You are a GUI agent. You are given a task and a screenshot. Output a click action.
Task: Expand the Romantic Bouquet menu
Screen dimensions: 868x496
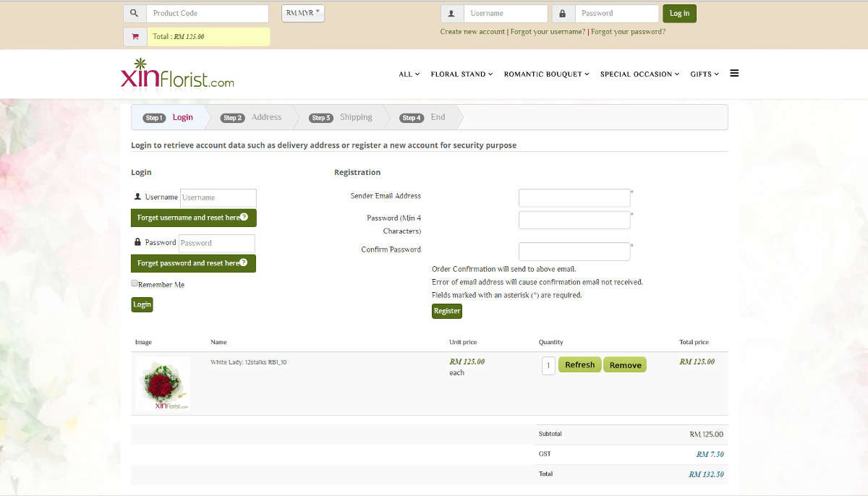(546, 74)
